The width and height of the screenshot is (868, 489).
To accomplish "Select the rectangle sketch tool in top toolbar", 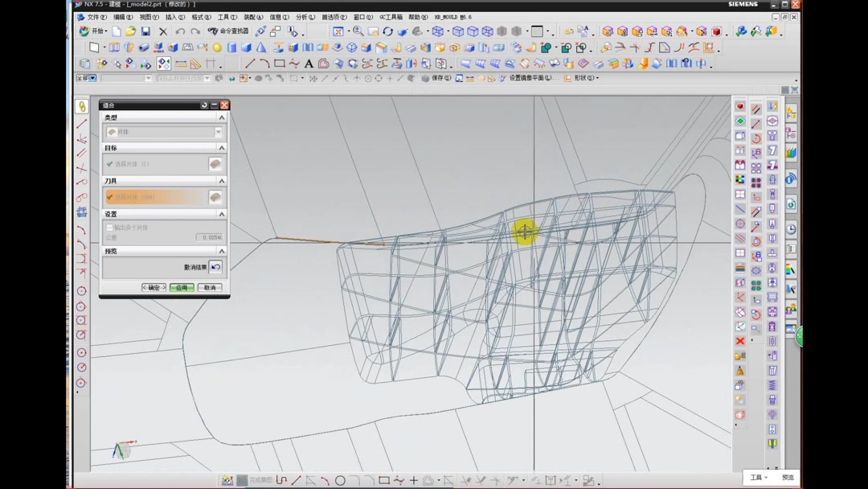I will pyautogui.click(x=279, y=64).
